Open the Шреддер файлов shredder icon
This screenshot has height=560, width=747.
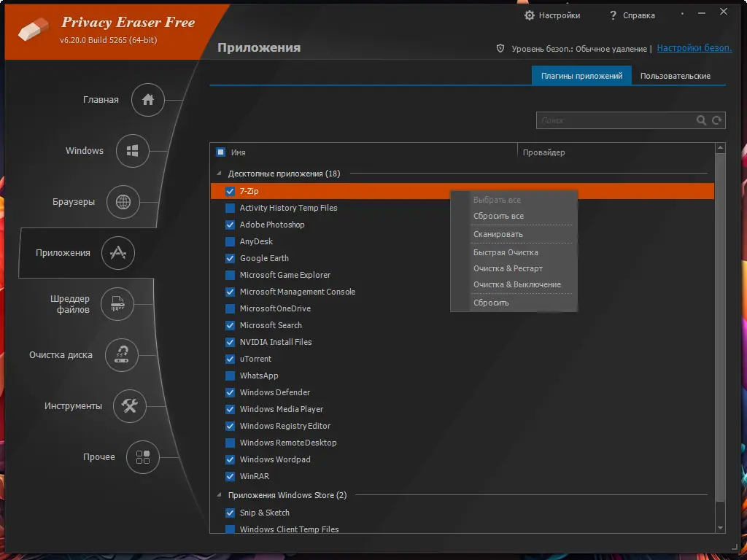click(117, 304)
